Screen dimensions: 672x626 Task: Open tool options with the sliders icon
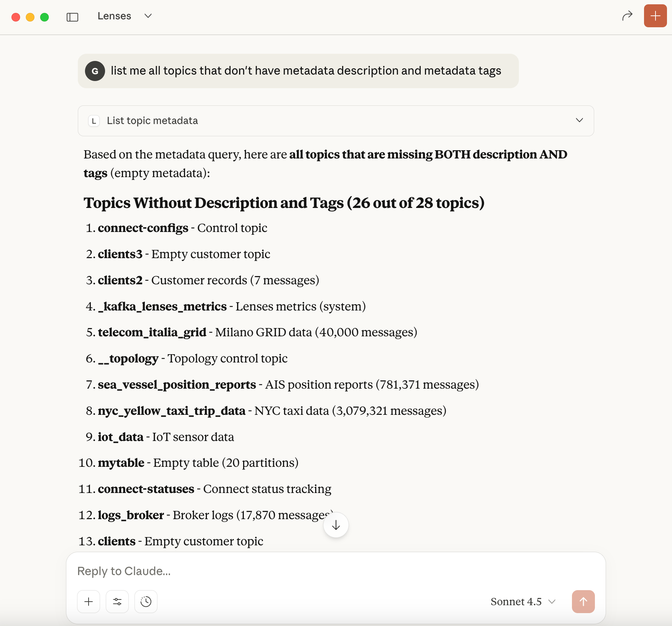coord(117,601)
